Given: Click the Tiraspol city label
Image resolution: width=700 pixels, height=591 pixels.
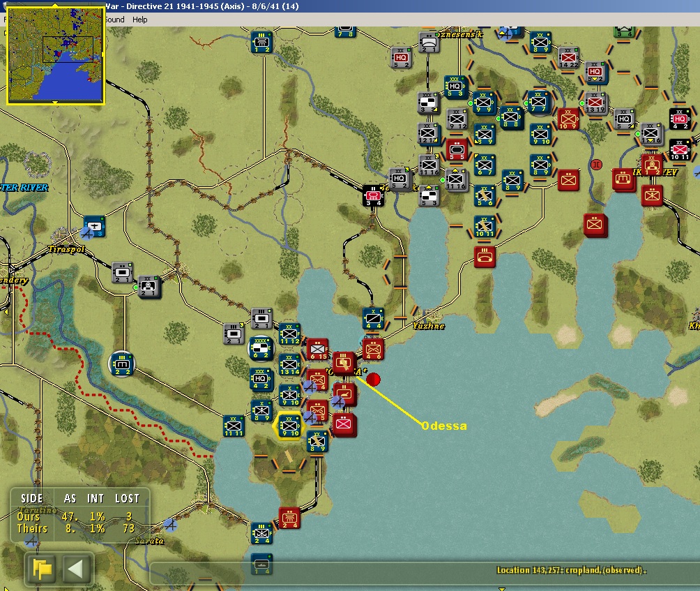Looking at the screenshot, I should 66,249.
